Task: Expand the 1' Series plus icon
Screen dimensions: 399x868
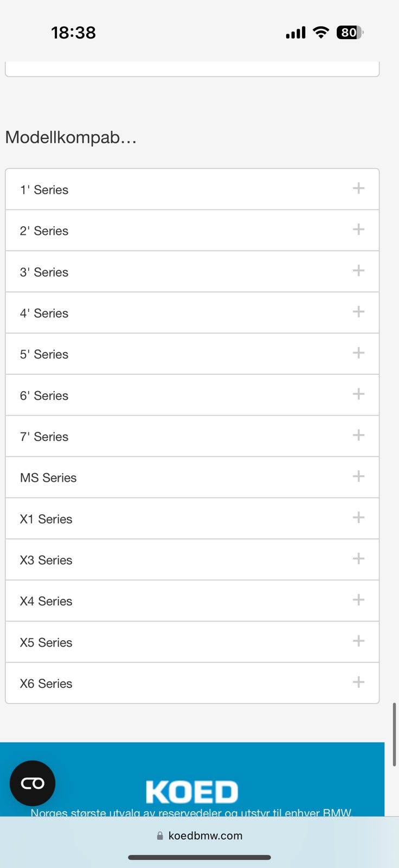Action: click(358, 188)
